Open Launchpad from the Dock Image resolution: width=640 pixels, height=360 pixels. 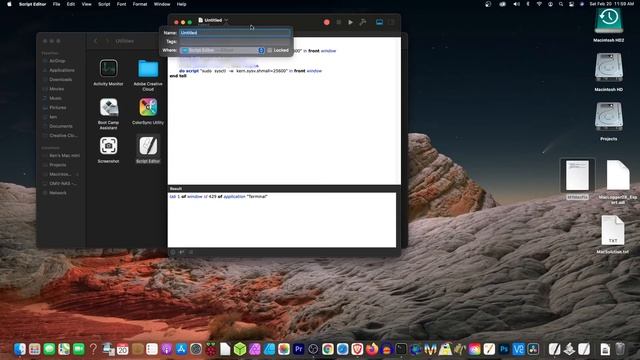[35, 349]
